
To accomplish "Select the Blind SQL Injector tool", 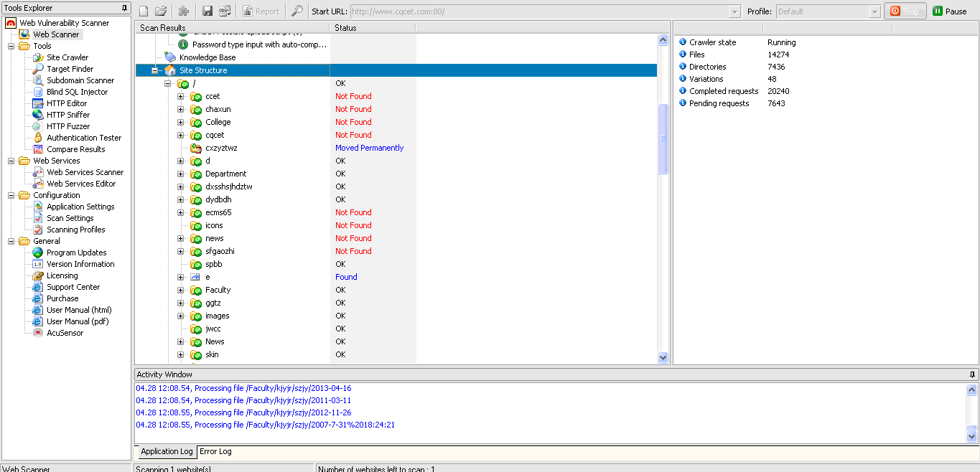I will tap(77, 92).
